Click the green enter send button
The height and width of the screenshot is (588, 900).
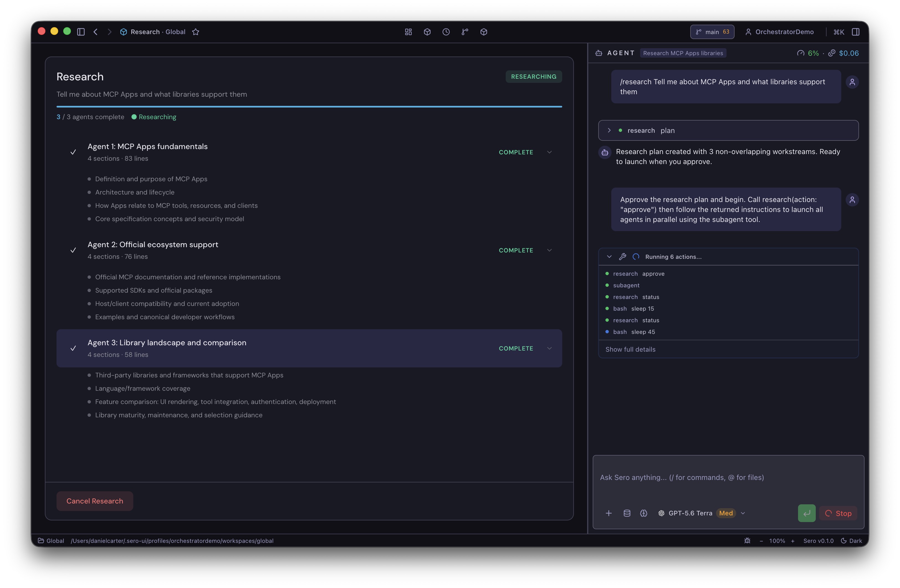pos(807,513)
